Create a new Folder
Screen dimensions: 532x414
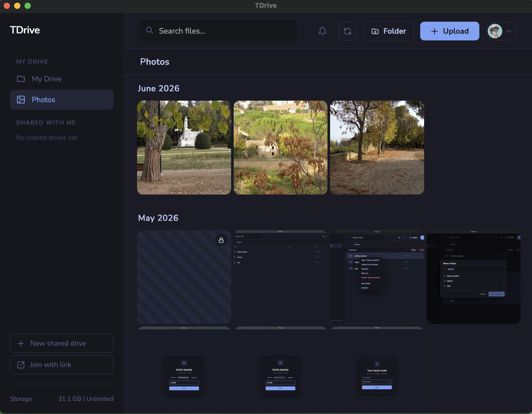tap(388, 31)
